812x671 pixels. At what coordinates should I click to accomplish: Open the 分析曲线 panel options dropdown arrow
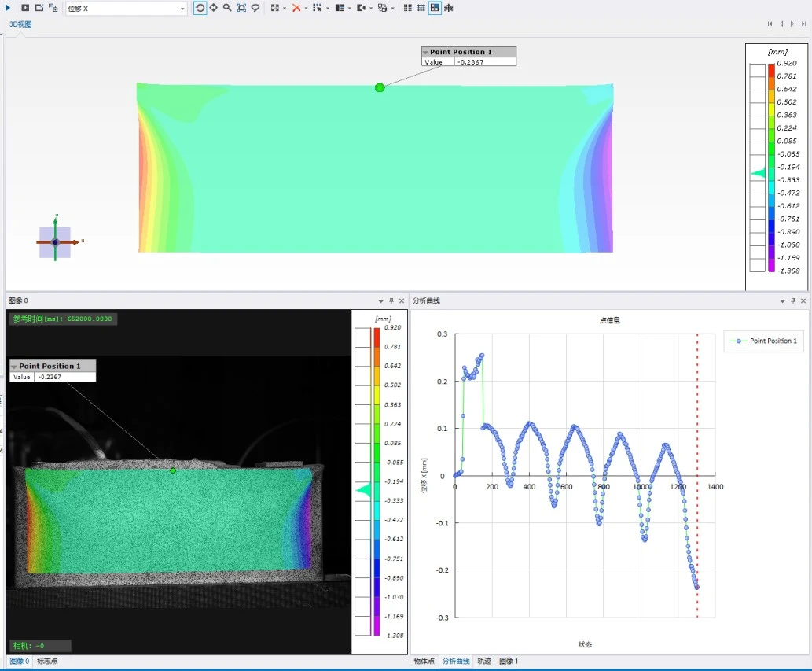[782, 300]
